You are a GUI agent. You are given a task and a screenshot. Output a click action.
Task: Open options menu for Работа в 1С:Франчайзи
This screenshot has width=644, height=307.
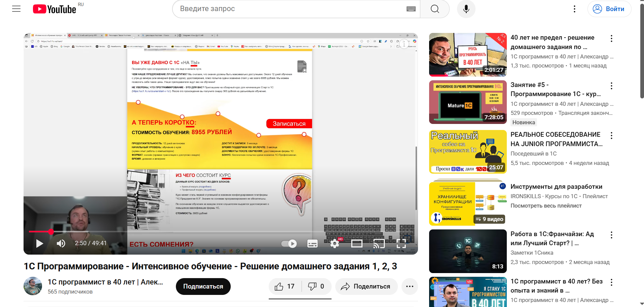pyautogui.click(x=611, y=235)
